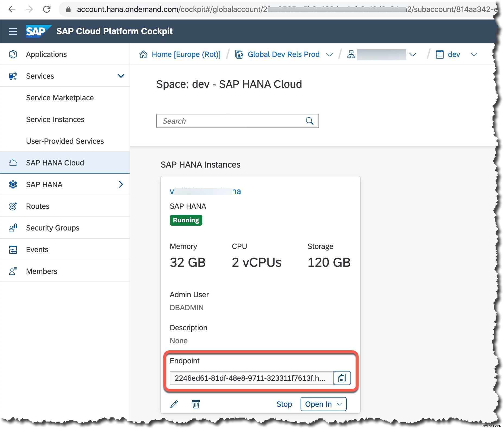
Task: Click the SAP logo
Action: pos(39,31)
